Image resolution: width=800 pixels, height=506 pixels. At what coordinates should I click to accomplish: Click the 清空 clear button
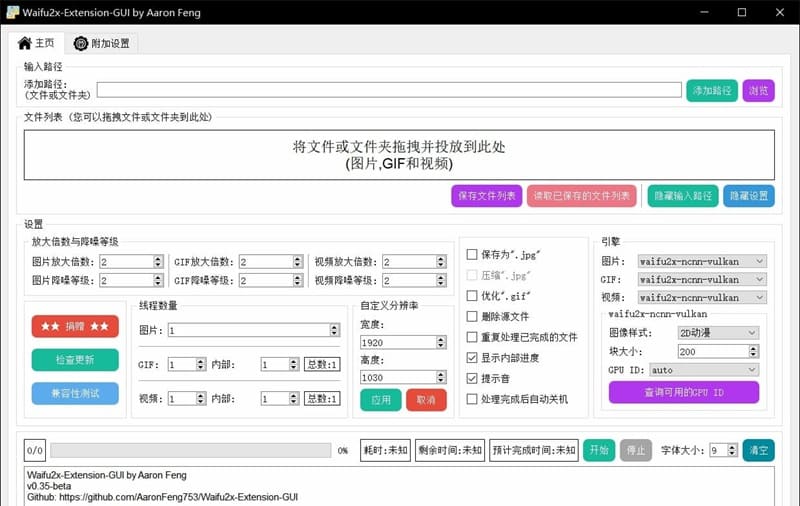point(758,450)
